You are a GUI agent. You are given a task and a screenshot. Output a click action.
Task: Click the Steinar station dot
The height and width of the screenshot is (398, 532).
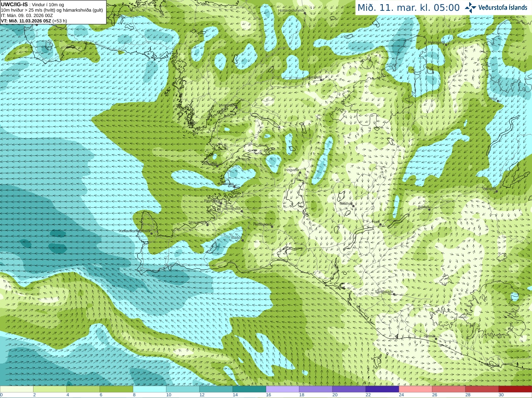[x=436, y=339]
